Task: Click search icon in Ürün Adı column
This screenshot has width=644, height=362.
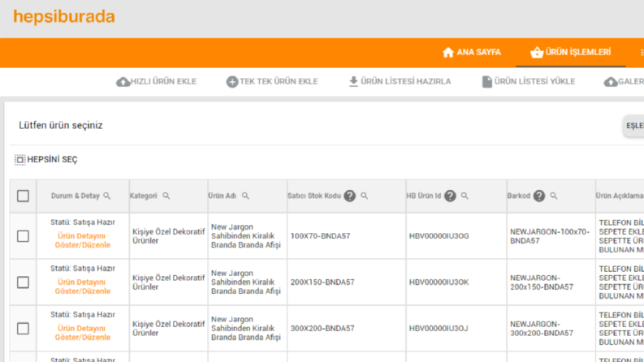Action: point(245,196)
